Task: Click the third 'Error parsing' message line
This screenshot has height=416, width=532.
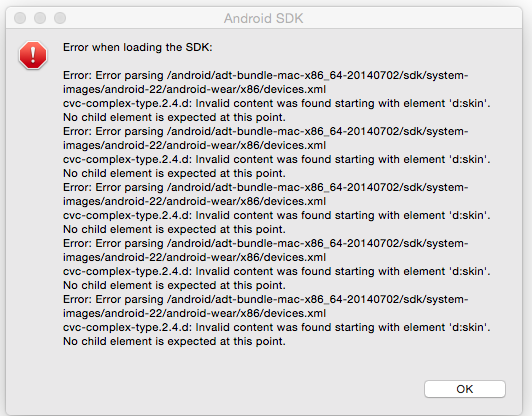Action: coord(266,187)
